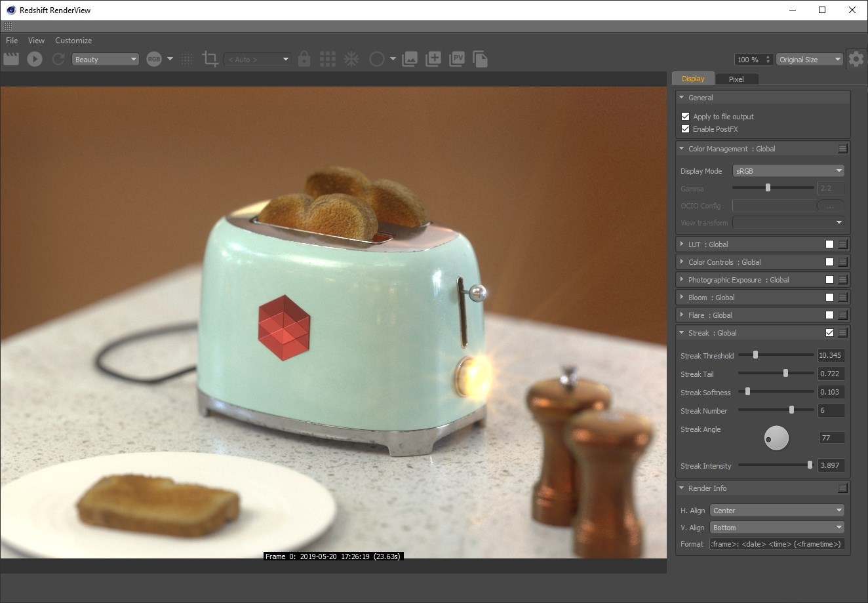Open the View menu

pyautogui.click(x=36, y=40)
